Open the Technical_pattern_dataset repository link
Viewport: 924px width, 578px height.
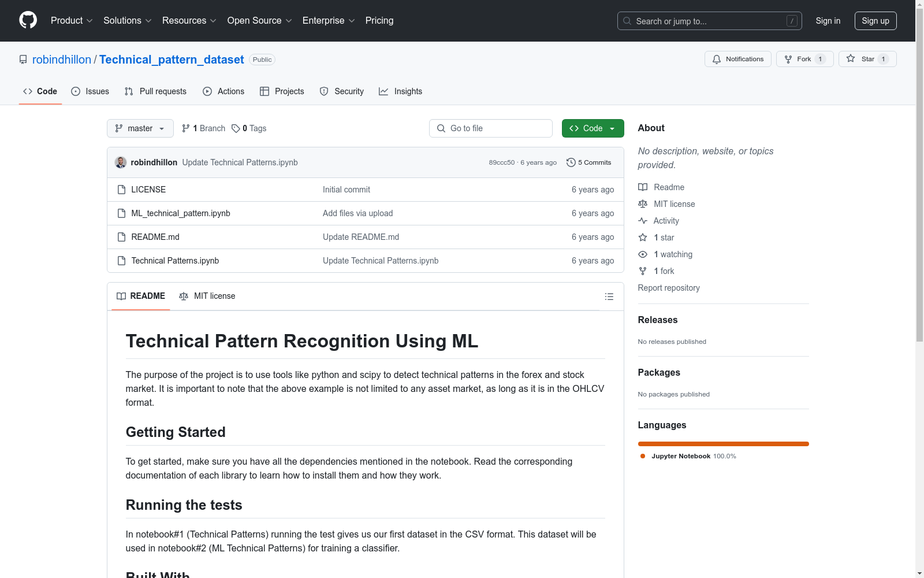coord(172,60)
